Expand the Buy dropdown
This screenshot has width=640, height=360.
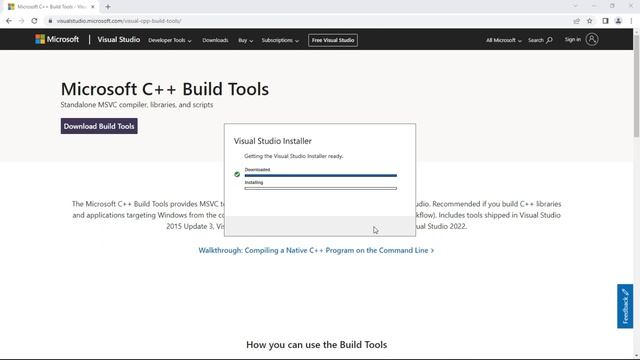[246, 40]
